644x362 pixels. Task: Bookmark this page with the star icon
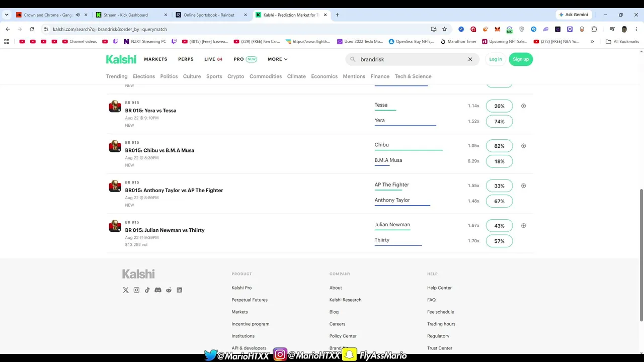pos(444,29)
